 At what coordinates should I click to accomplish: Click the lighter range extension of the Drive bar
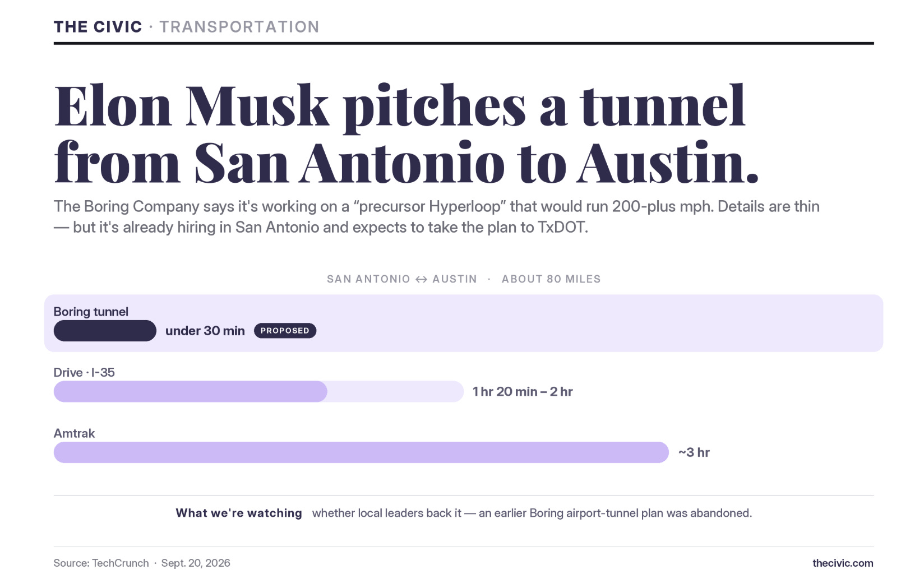click(395, 391)
